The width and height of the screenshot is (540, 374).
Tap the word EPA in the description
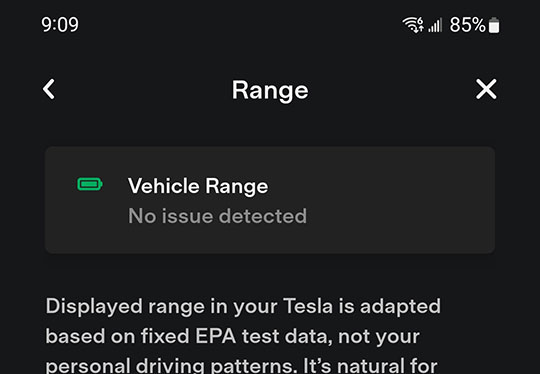(216, 336)
